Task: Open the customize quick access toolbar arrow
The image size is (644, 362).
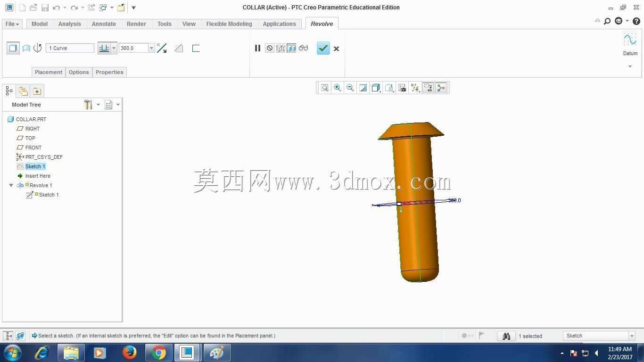Action: point(134,8)
